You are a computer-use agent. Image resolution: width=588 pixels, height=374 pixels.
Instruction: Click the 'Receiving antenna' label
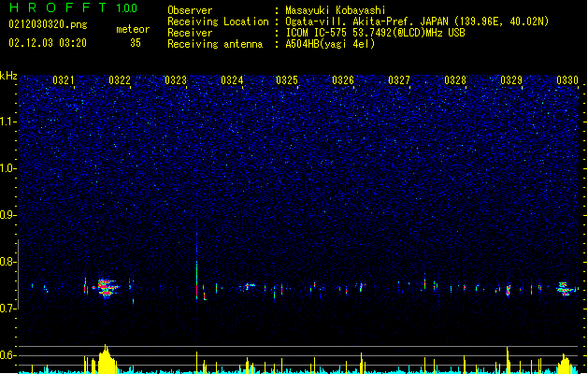click(x=215, y=44)
